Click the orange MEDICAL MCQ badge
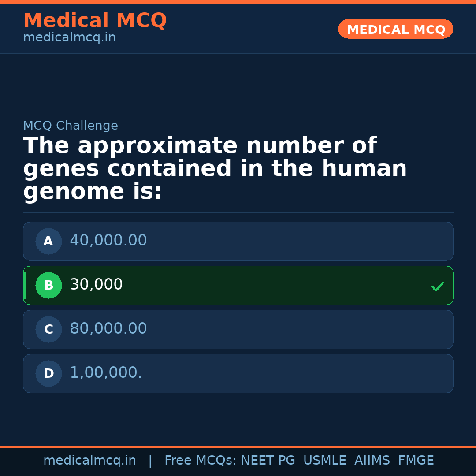The width and height of the screenshot is (476, 476). [x=395, y=29]
